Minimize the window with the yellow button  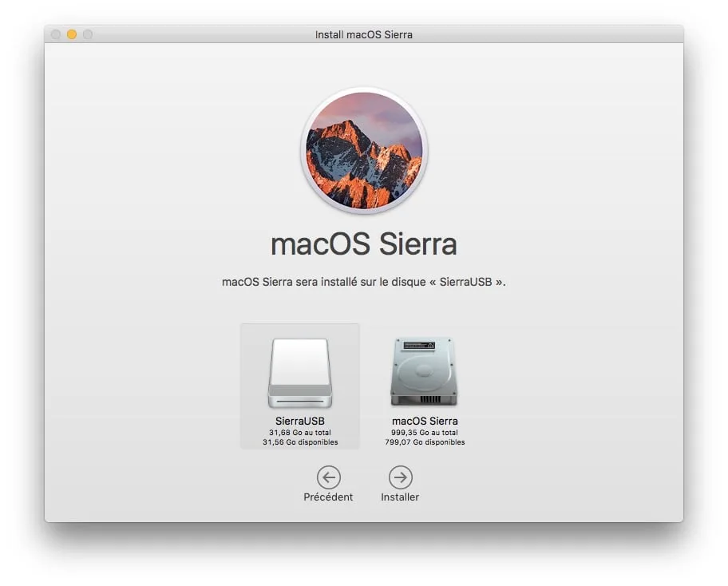[72, 34]
